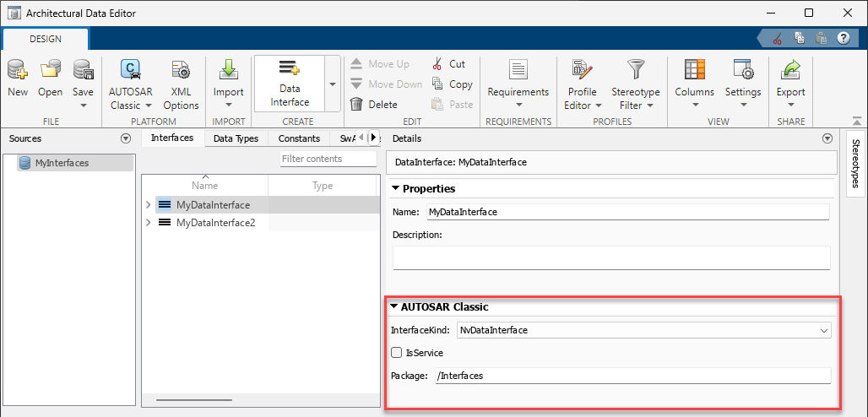Open the Profile Editor
This screenshot has height=417, width=868.
click(582, 71)
